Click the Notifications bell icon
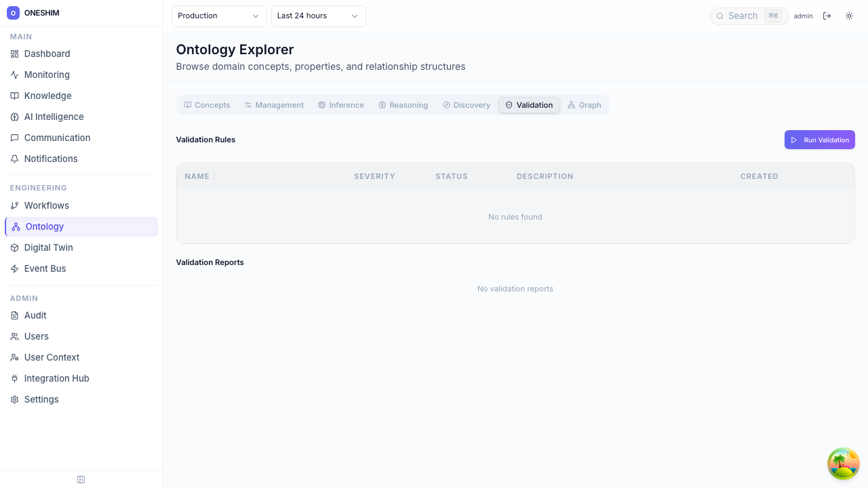The height and width of the screenshot is (488, 868). [x=15, y=159]
